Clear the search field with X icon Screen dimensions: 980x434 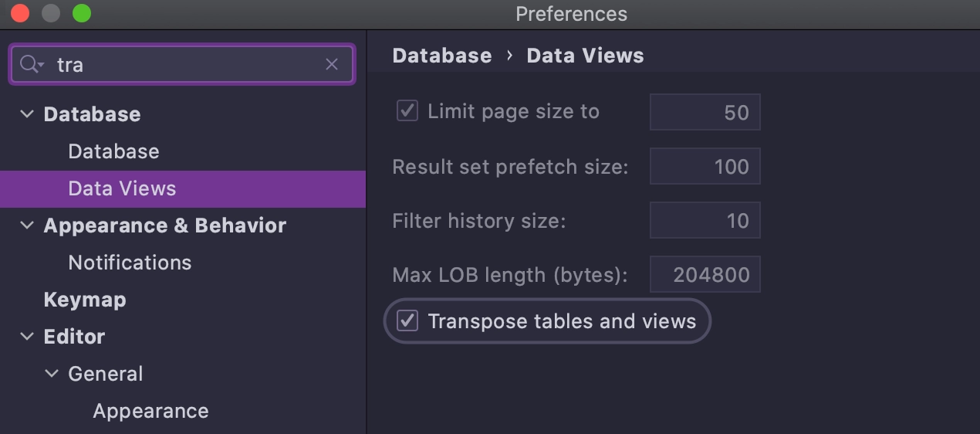[x=332, y=65]
